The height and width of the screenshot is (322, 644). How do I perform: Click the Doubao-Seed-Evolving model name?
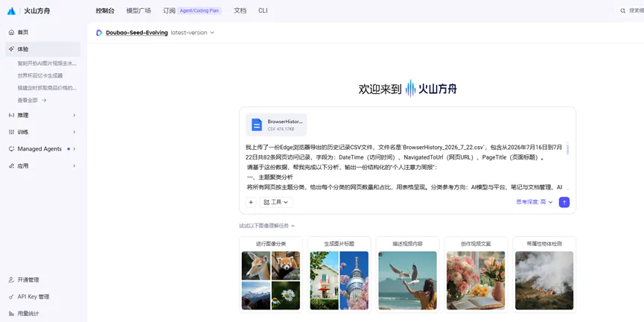click(137, 33)
